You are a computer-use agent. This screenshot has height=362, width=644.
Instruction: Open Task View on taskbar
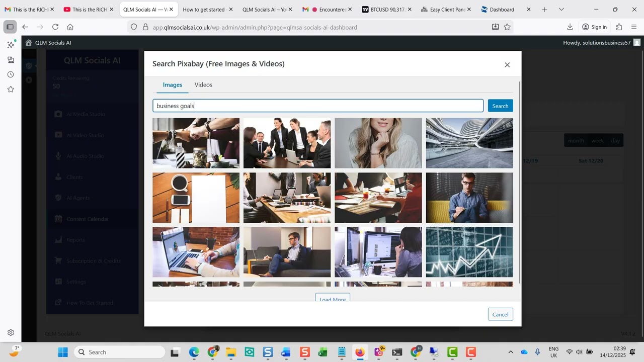click(x=175, y=352)
